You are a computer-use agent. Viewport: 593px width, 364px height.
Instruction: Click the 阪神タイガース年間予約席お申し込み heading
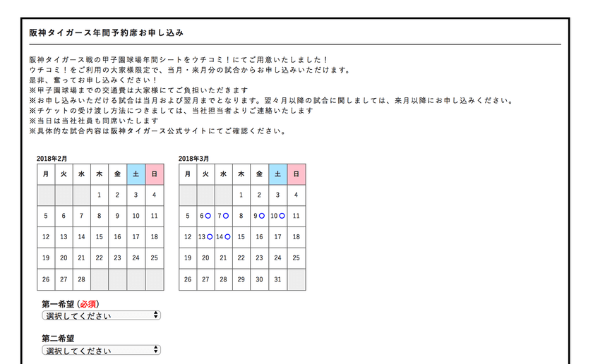coord(107,33)
